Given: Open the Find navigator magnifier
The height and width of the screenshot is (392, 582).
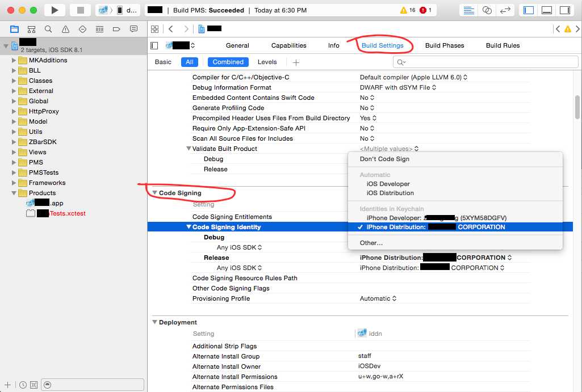Looking at the screenshot, I should (x=48, y=29).
